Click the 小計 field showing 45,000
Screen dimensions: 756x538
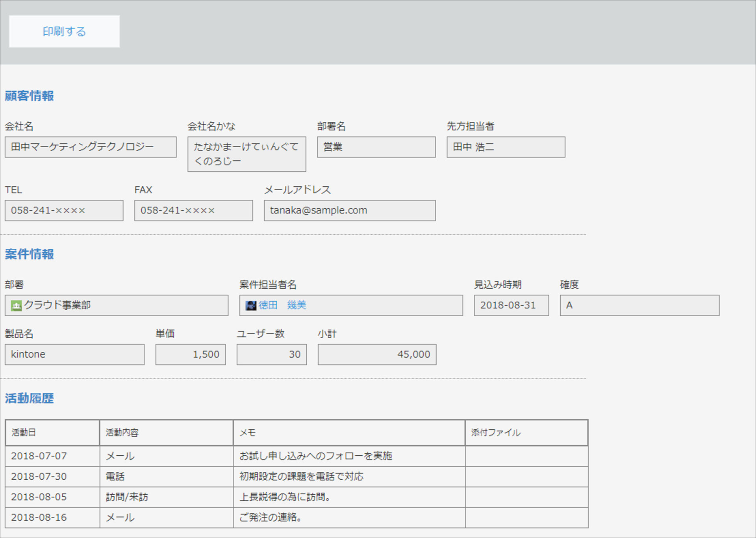(x=377, y=354)
